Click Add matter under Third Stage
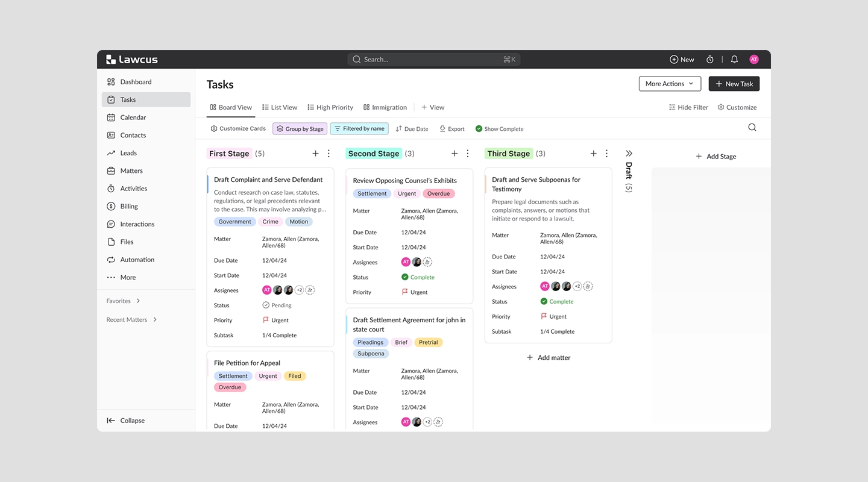Image resolution: width=868 pixels, height=482 pixels. pos(549,357)
